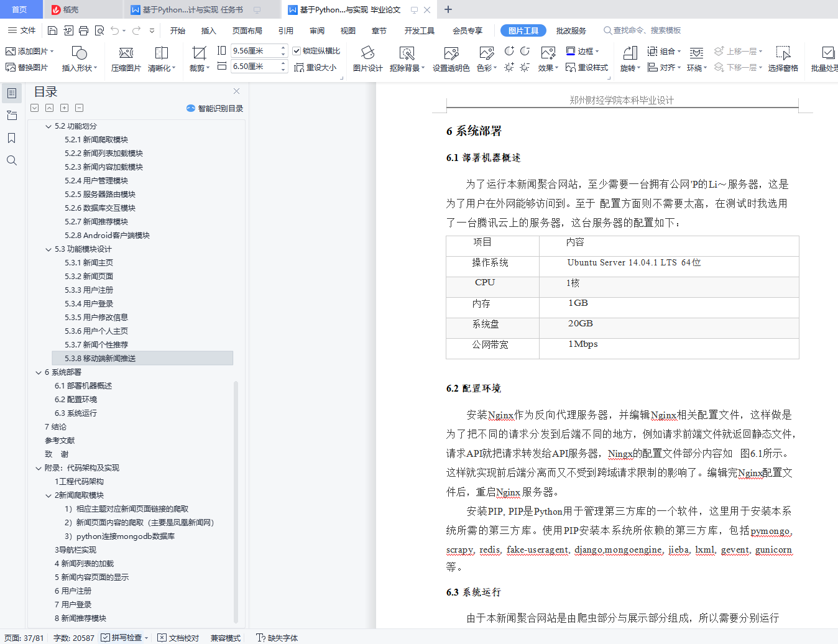Open the search sidebar panel

[x=12, y=160]
